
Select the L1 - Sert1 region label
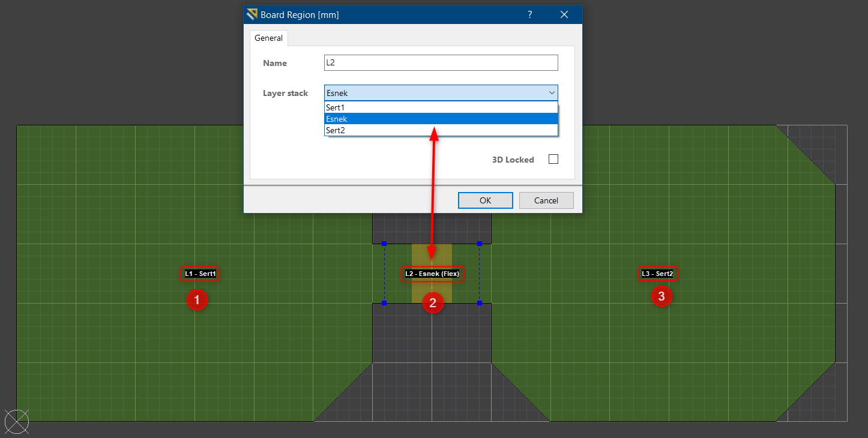(x=199, y=274)
